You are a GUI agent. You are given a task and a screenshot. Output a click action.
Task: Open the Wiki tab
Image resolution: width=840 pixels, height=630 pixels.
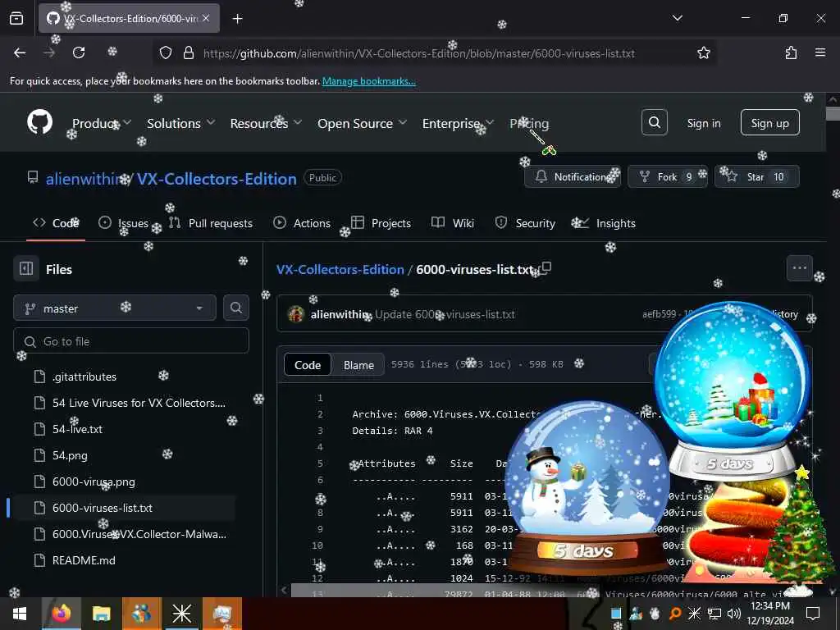453,223
